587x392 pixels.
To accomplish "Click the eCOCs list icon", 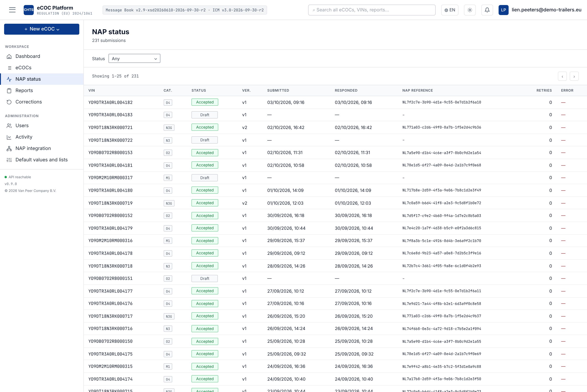I will 9,68.
